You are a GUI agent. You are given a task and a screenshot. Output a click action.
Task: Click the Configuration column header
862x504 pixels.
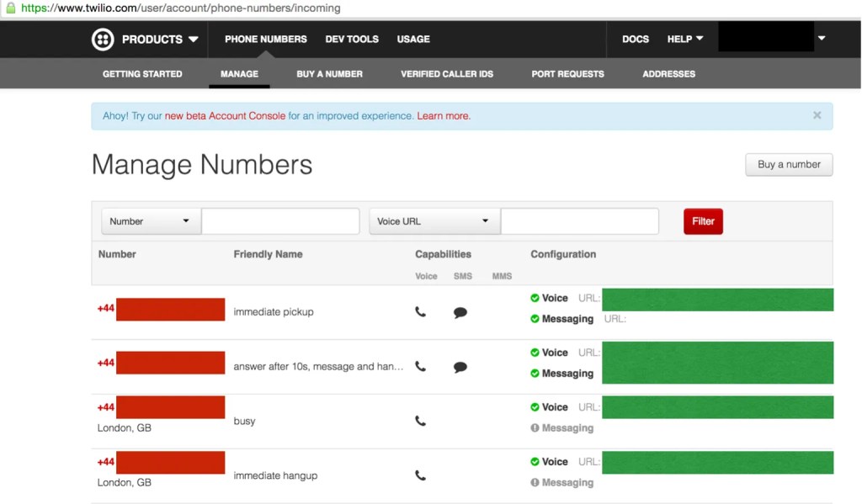tap(563, 254)
